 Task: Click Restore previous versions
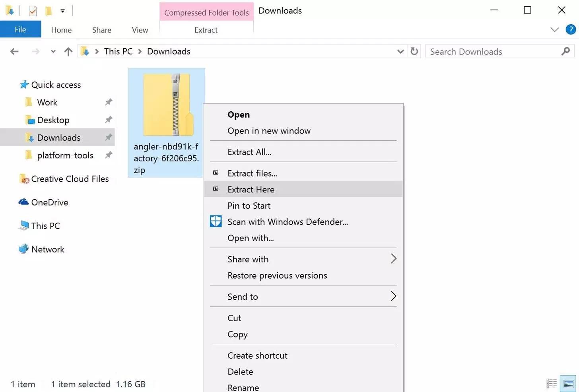click(x=277, y=275)
